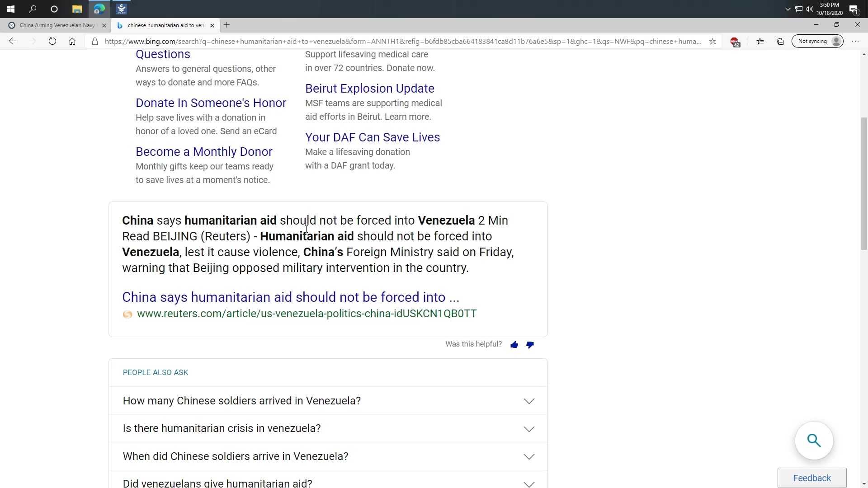Open the network status tray icon
The height and width of the screenshot is (488, 868).
tap(798, 9)
